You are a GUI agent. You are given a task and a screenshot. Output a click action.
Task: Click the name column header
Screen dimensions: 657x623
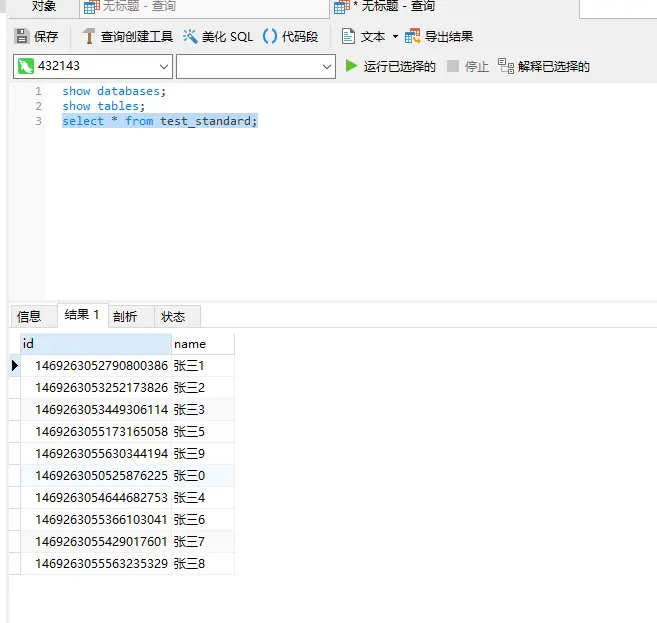pos(202,344)
